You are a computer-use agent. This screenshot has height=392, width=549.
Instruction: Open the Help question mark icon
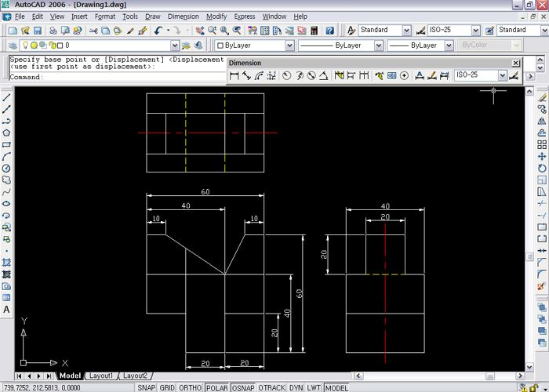click(329, 31)
